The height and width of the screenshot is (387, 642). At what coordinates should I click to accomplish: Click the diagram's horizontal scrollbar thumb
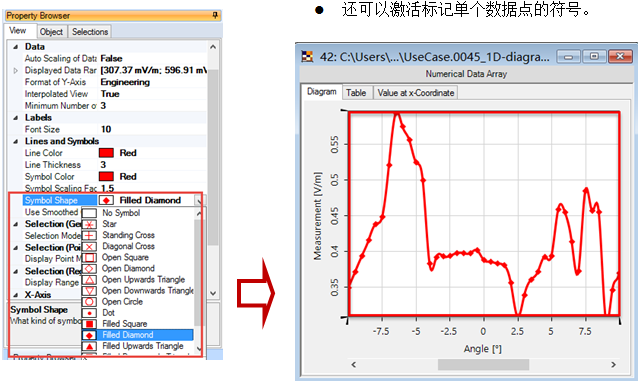coord(483,364)
